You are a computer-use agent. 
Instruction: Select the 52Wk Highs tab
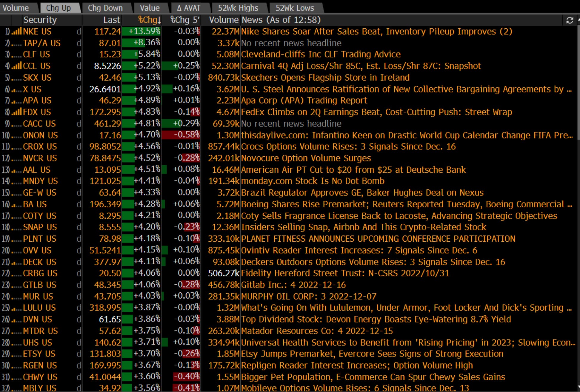point(238,8)
